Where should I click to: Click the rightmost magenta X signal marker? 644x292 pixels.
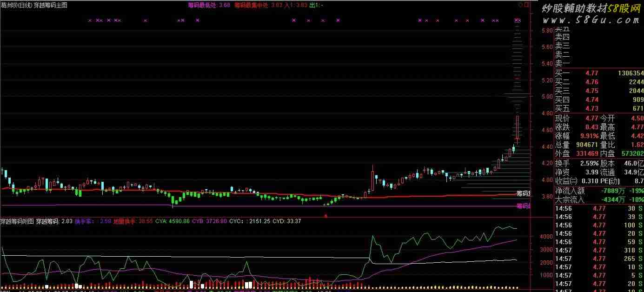coord(519,20)
